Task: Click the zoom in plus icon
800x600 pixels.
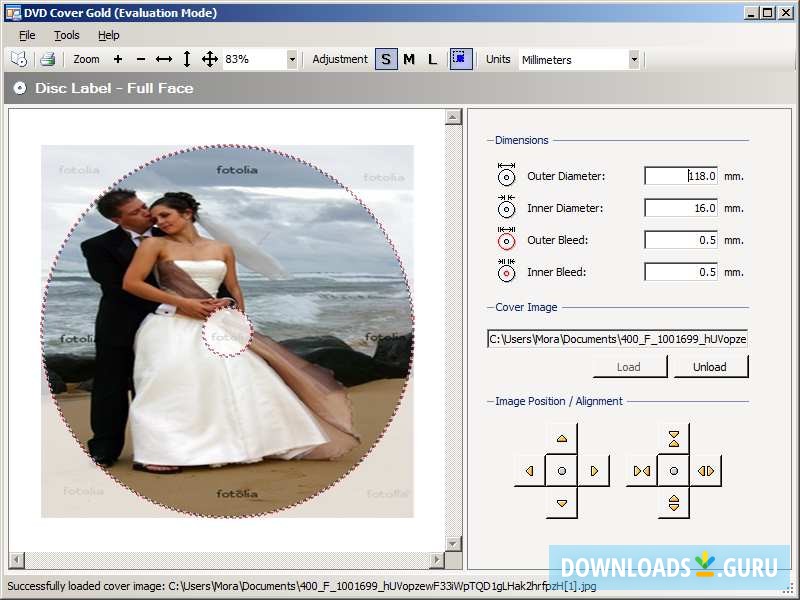Action: point(118,60)
